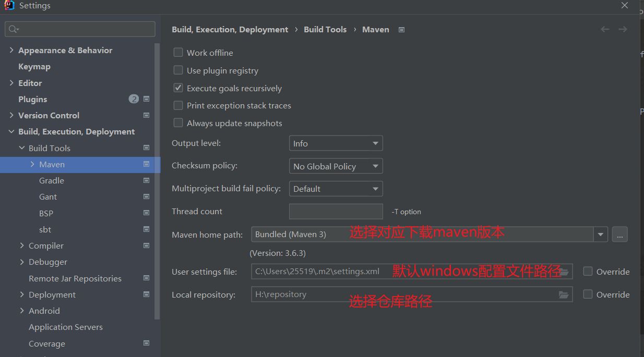
Task: Click the project-level icon beside Gant
Action: tap(146, 196)
